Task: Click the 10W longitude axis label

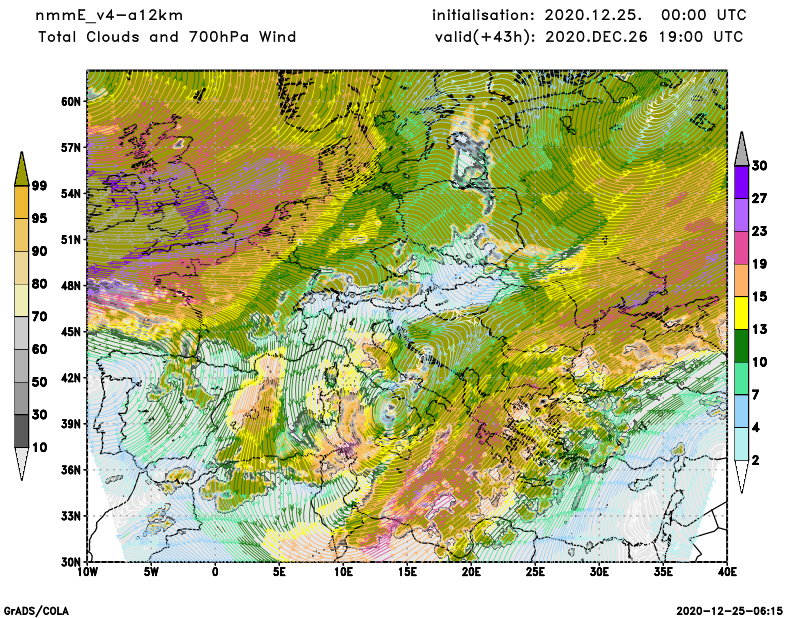Action: pos(88,573)
